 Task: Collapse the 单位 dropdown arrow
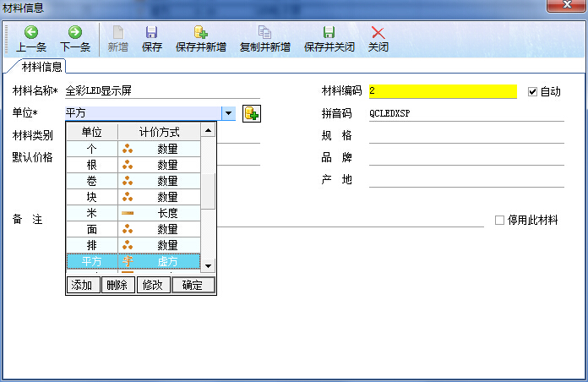click(227, 113)
